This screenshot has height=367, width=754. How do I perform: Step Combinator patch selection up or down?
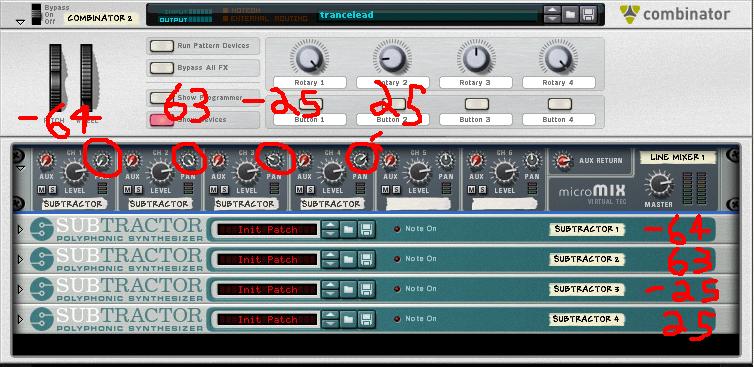[552, 14]
